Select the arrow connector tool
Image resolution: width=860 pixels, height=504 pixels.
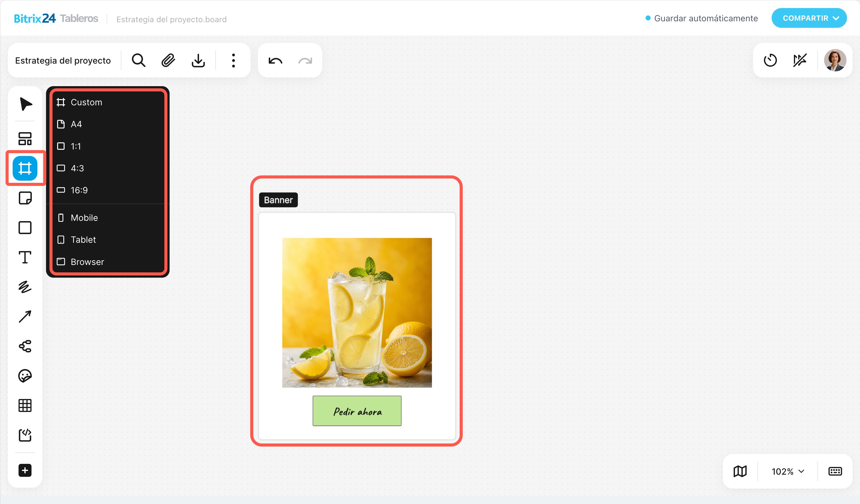tap(25, 316)
